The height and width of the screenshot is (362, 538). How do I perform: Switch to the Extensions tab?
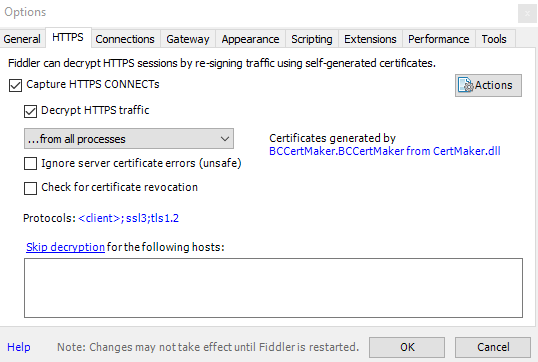[370, 39]
